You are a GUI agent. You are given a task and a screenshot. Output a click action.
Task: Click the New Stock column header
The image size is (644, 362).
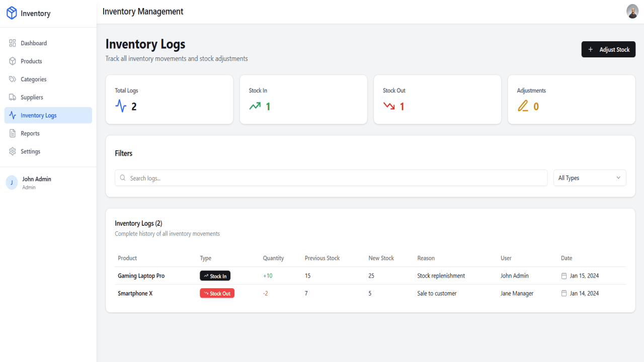(381, 258)
